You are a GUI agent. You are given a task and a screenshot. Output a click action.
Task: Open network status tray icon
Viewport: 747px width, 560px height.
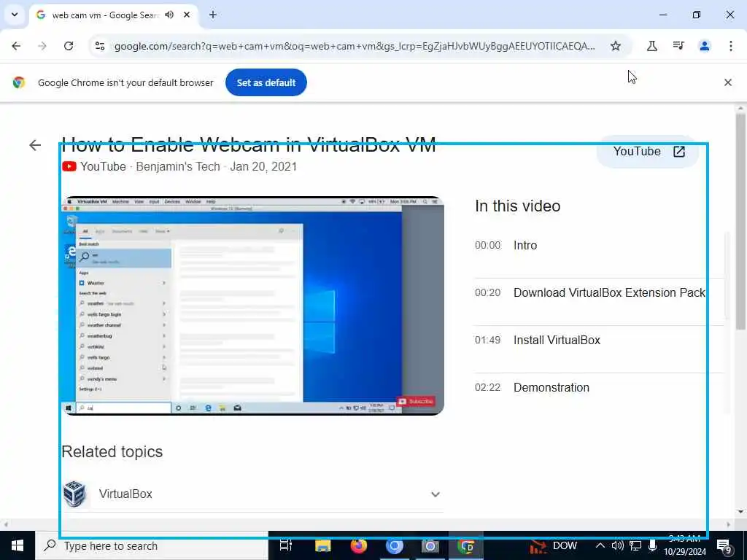click(x=635, y=545)
